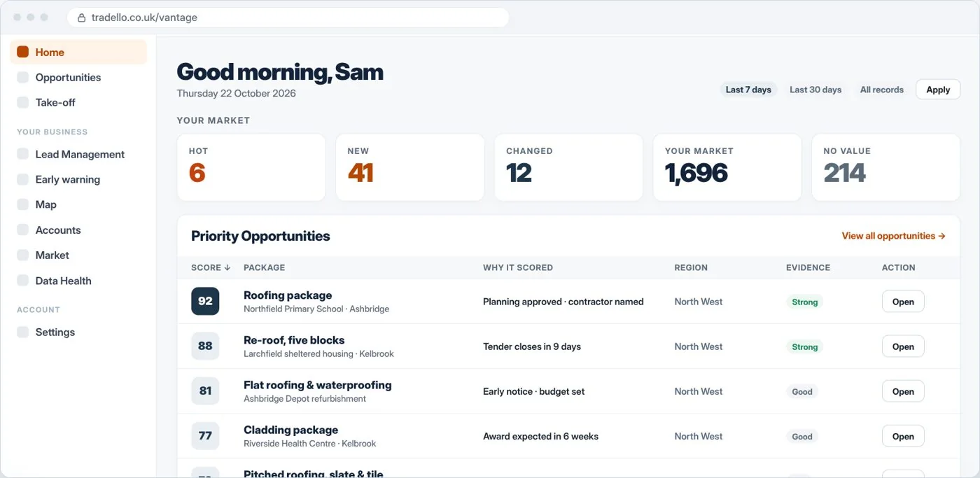Screen dimensions: 980x478
Task: Open the No Value 214 card
Action: click(886, 167)
